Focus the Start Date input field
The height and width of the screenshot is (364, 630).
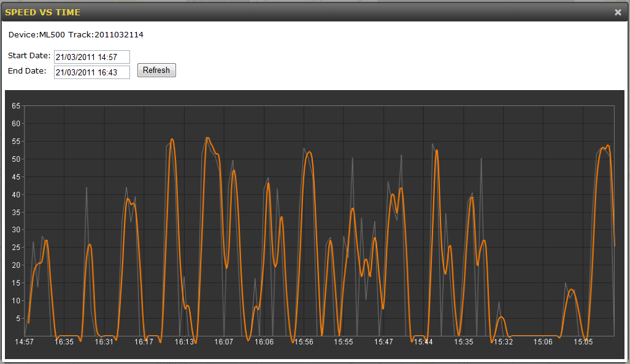(x=92, y=57)
